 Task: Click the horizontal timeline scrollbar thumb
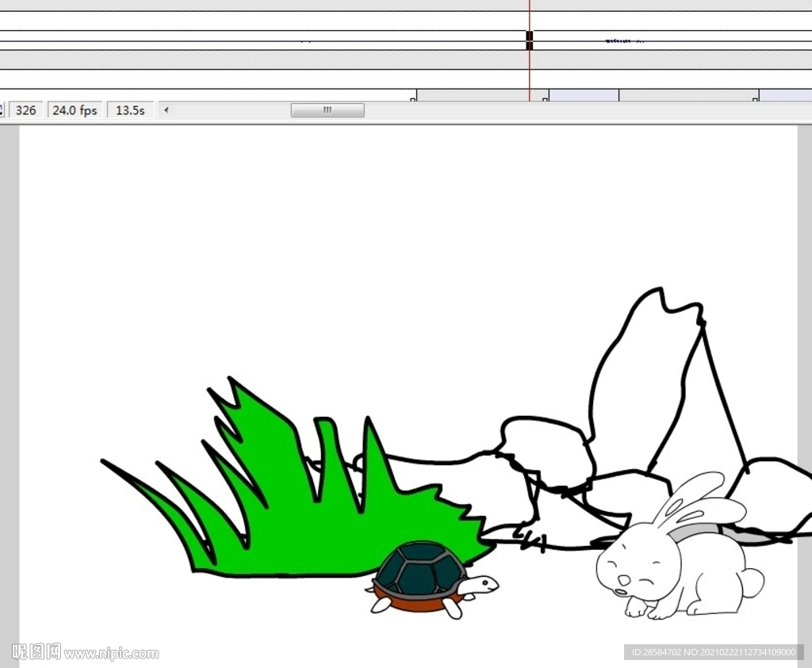pos(327,110)
